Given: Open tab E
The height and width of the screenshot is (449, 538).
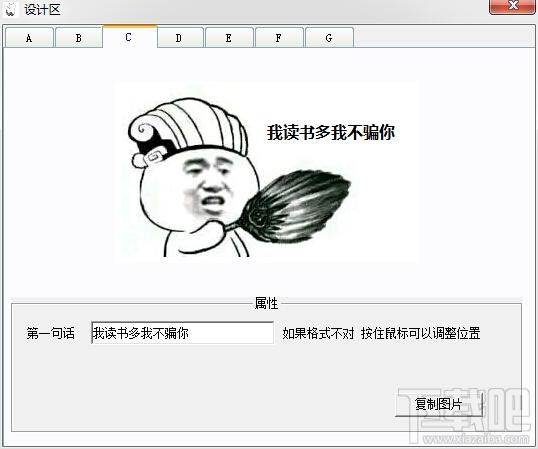Looking at the screenshot, I should pyautogui.click(x=229, y=38).
